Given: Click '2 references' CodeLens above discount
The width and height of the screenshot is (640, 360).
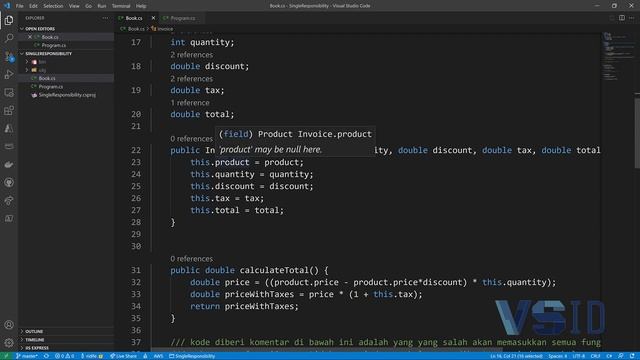Looking at the screenshot, I should click(191, 55).
